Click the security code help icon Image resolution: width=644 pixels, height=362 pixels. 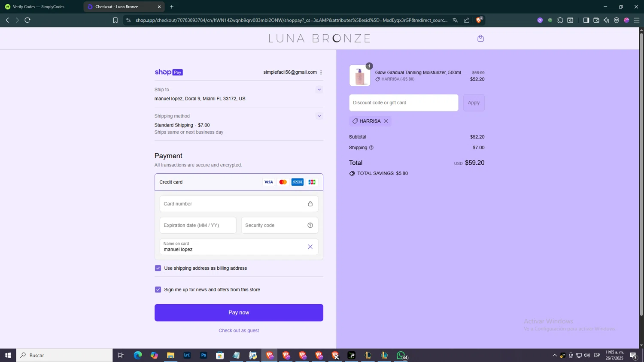[x=310, y=225]
